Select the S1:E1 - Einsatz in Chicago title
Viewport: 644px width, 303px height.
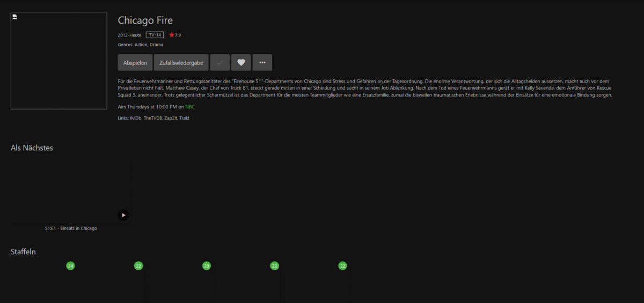click(x=71, y=228)
